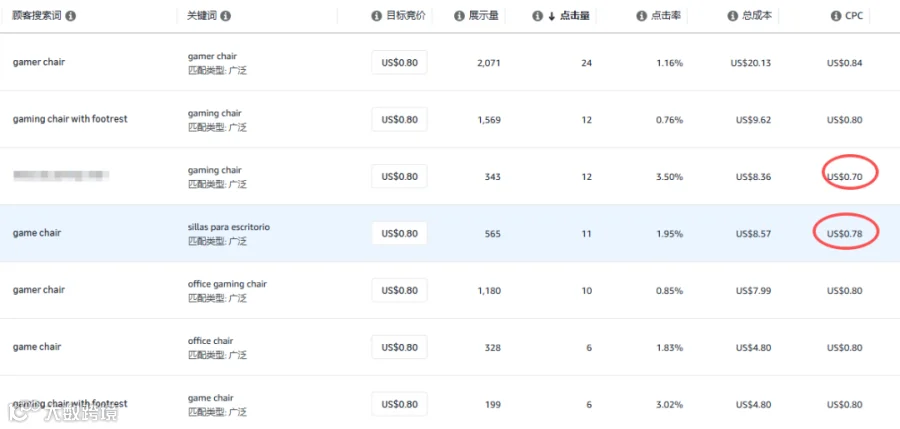Image resolution: width=900 pixels, height=429 pixels.
Task: Sort by CPC column header text
Action: [x=854, y=16]
